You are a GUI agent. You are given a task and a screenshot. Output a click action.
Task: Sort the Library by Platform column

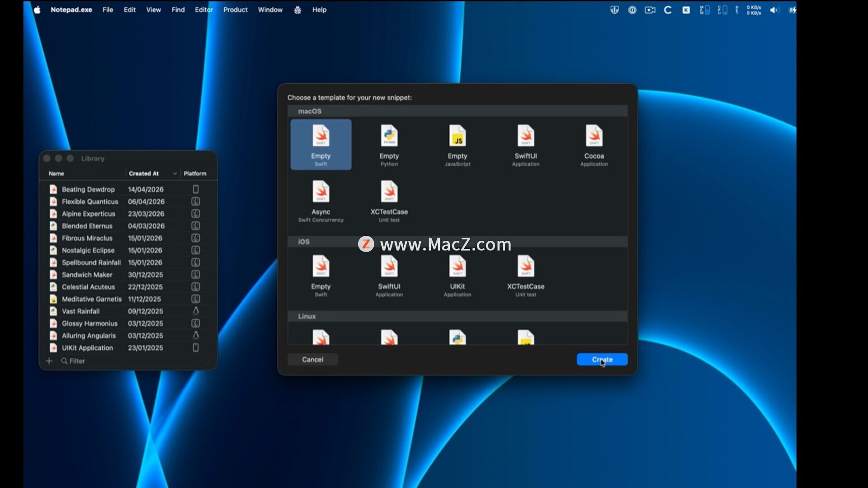[x=195, y=174]
